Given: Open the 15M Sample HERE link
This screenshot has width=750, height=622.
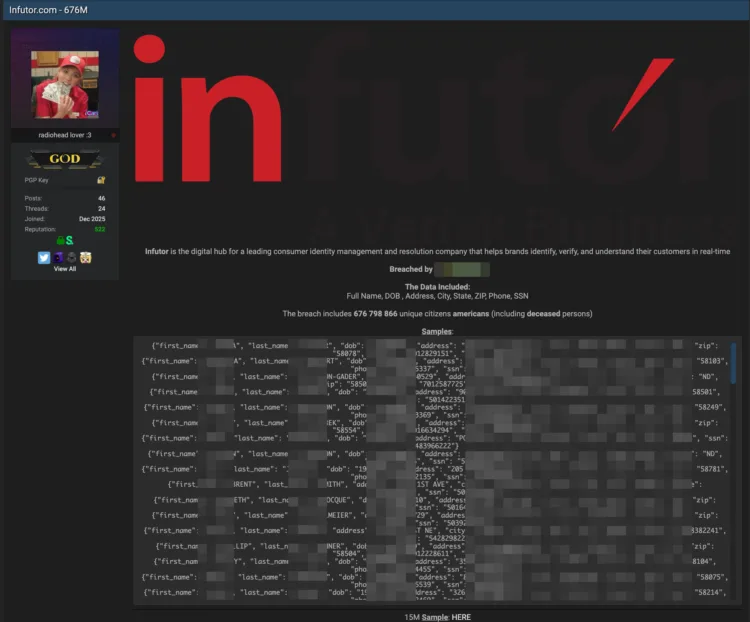Looking at the screenshot, I should pos(461,617).
